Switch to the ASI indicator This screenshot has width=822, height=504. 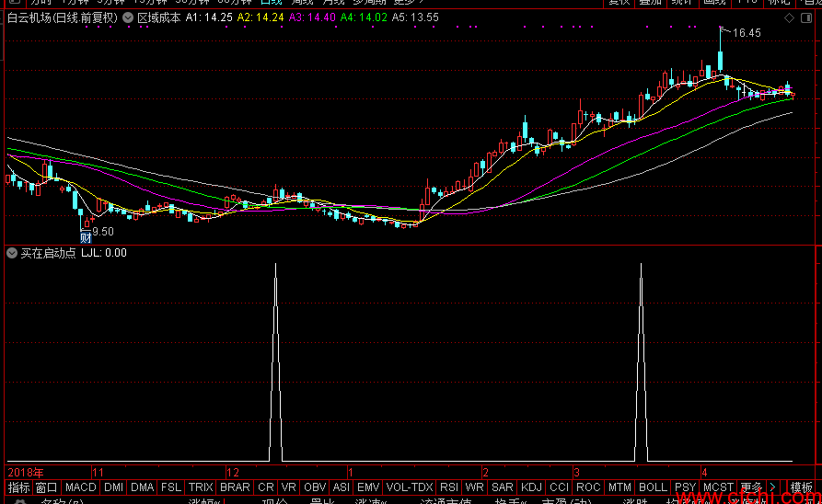[342, 487]
